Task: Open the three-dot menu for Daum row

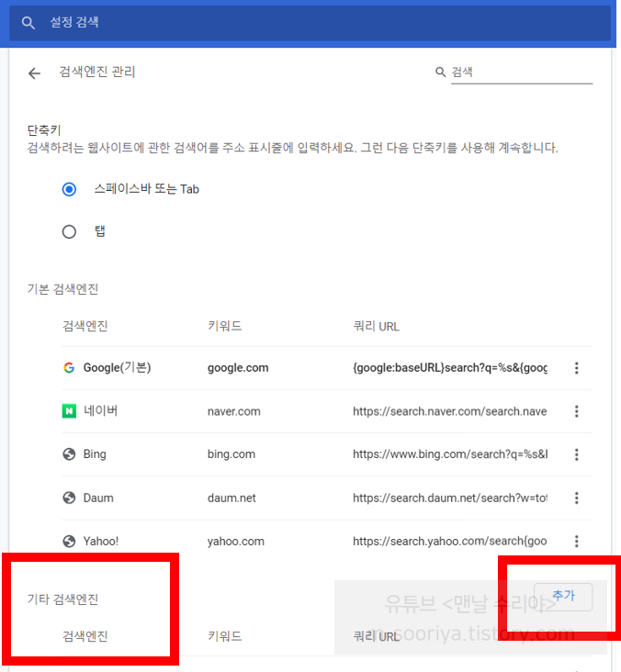Action: coord(576,498)
